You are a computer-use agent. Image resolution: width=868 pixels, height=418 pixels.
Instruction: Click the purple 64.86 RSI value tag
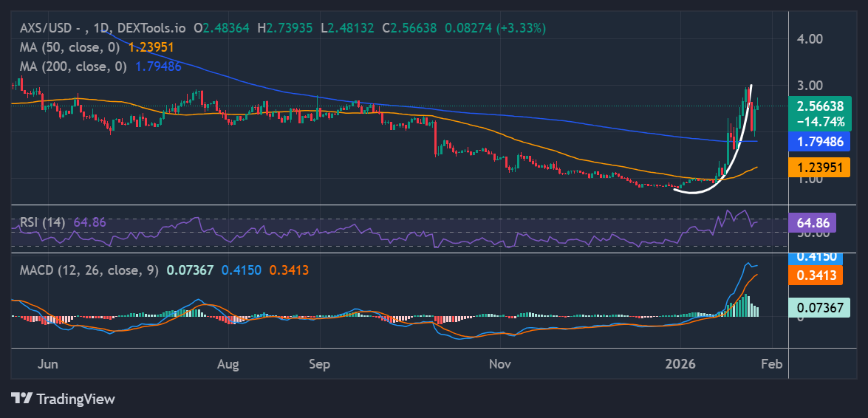click(813, 222)
